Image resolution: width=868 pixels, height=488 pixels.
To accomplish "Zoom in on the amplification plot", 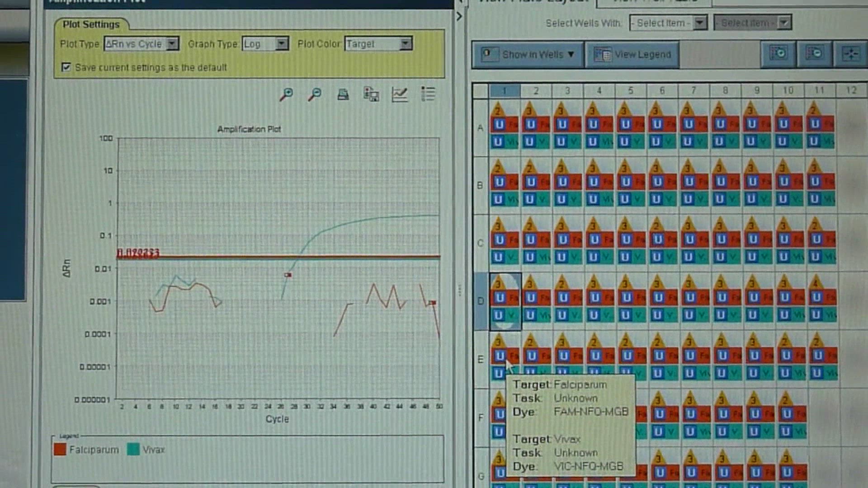I will (x=286, y=94).
